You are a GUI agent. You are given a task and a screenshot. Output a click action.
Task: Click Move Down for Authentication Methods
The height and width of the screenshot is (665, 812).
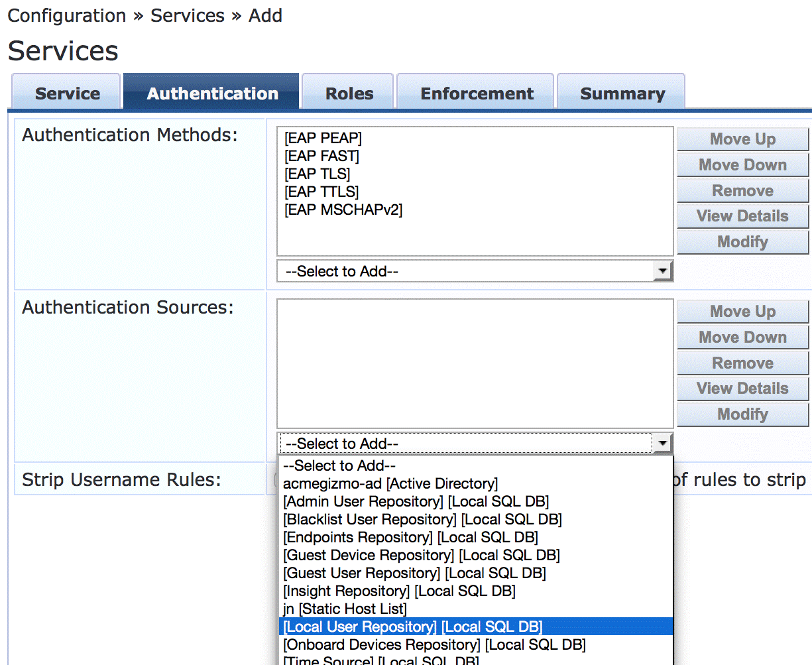[x=742, y=165]
